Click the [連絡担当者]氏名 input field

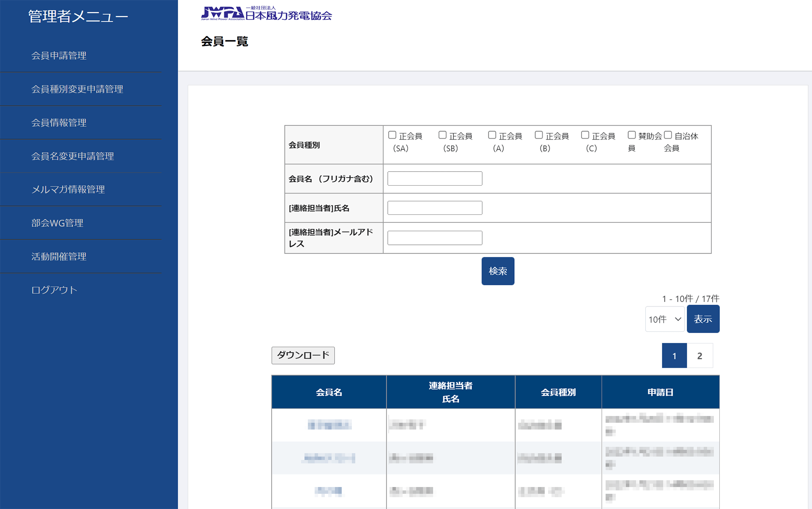pyautogui.click(x=435, y=208)
